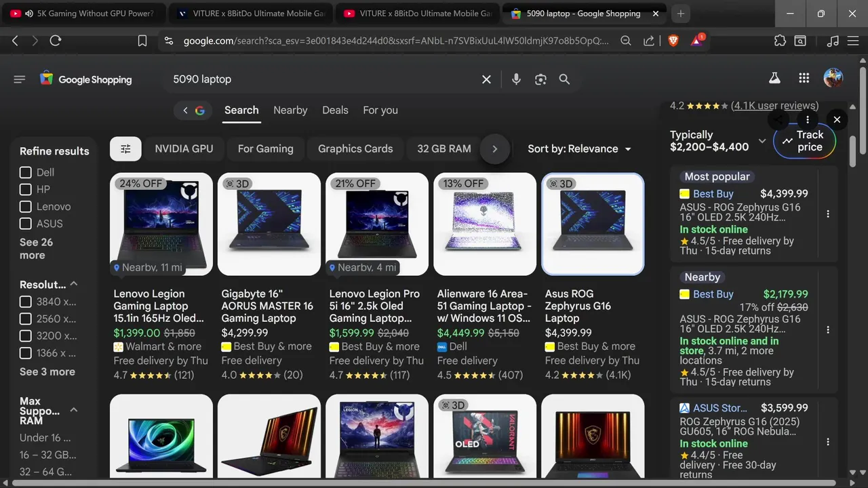
Task: Open more options for Best Buy $4,399.99 offer
Action: click(828, 214)
